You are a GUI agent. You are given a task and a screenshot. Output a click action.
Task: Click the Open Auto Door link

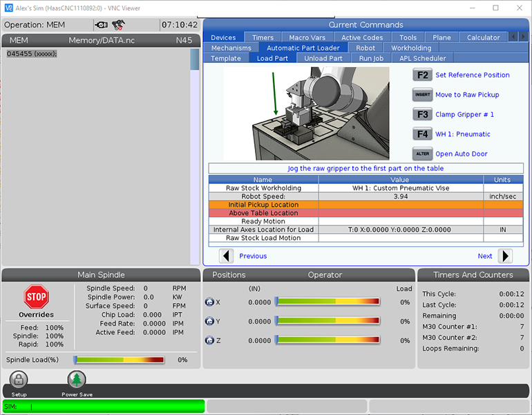462,154
